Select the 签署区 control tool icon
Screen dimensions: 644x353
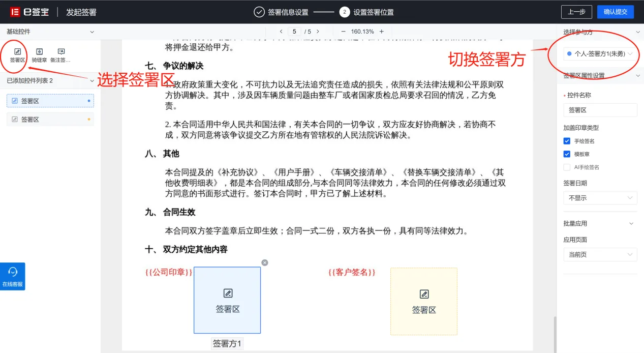(x=17, y=51)
